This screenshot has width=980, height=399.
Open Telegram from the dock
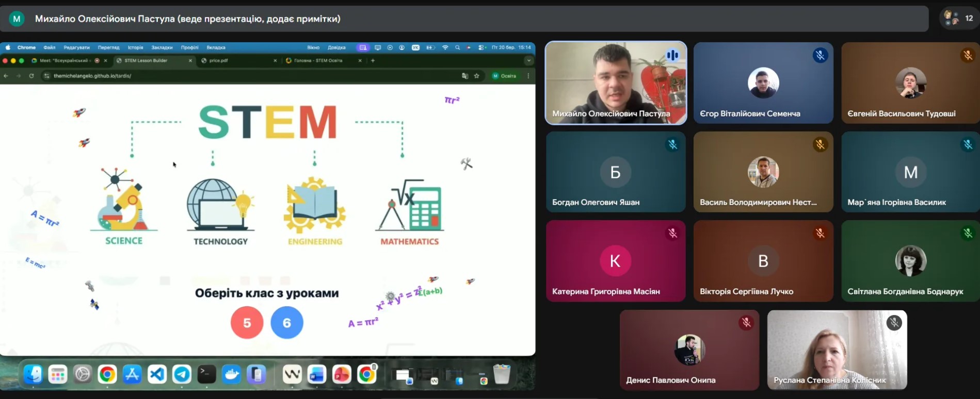[x=182, y=374]
